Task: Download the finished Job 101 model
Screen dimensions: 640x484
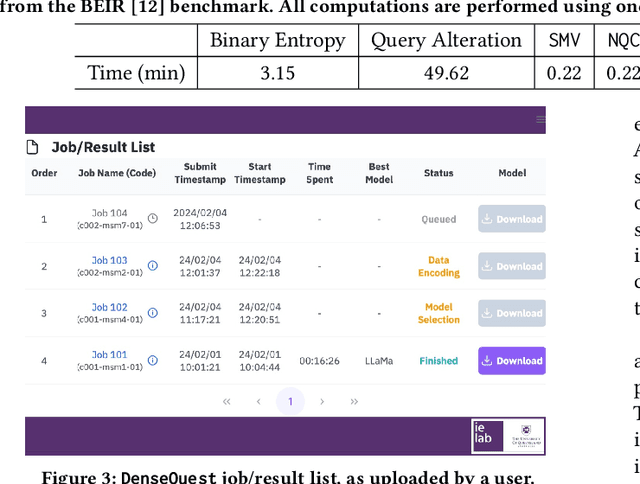Action: click(512, 361)
